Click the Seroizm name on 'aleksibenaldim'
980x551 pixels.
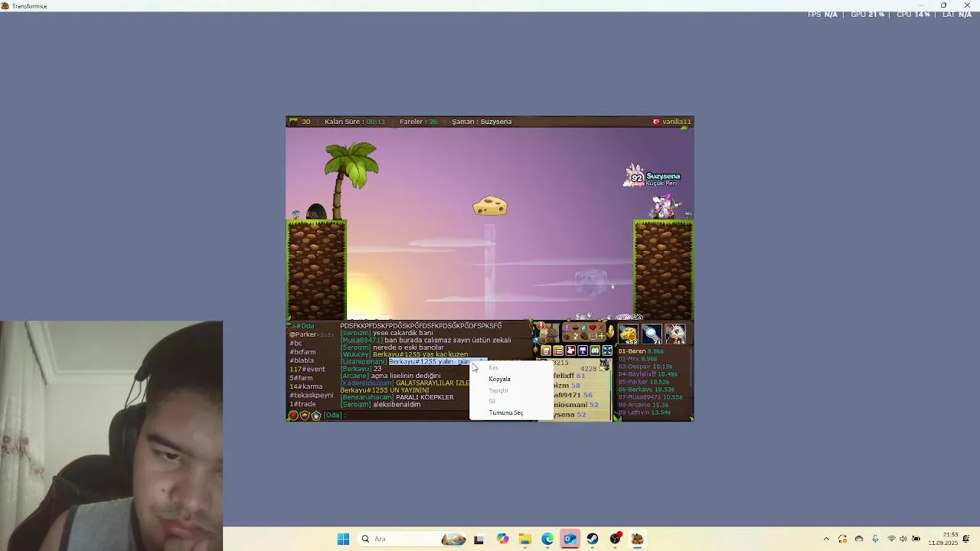pyautogui.click(x=356, y=404)
